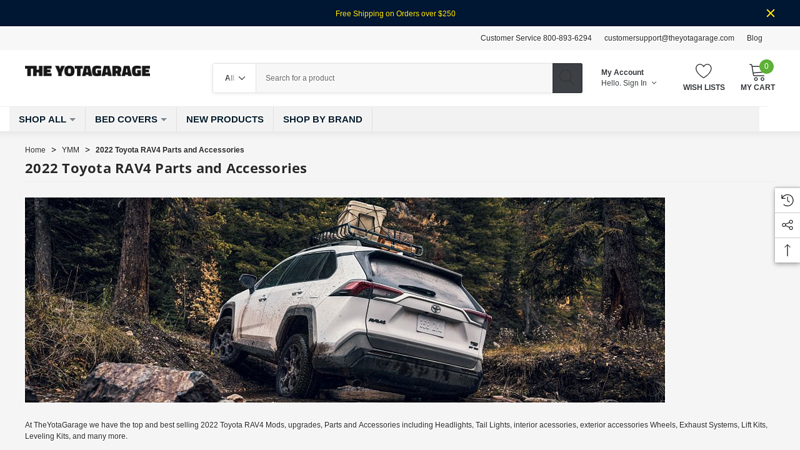Click the back-to-top arrow icon
This screenshot has height=450, width=800.
(x=787, y=251)
